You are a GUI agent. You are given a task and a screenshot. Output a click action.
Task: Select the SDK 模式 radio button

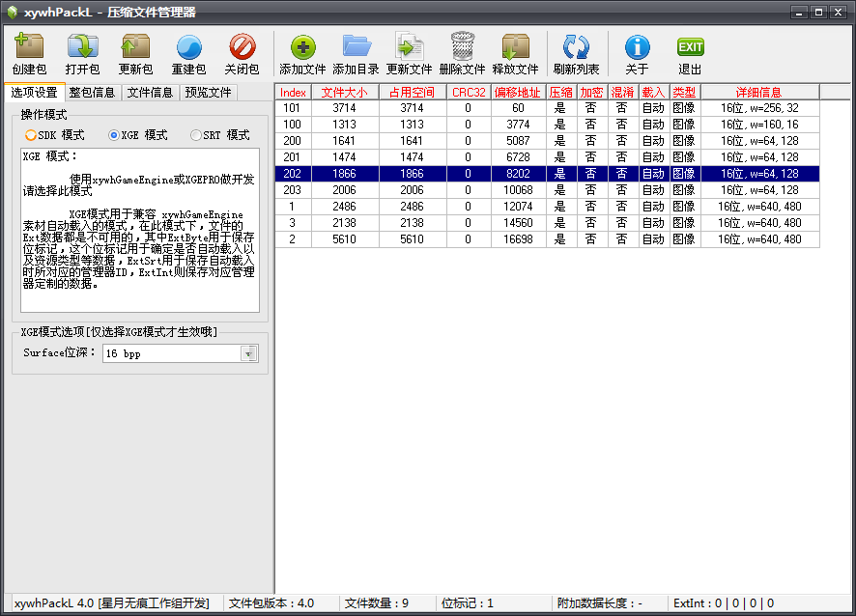click(31, 135)
